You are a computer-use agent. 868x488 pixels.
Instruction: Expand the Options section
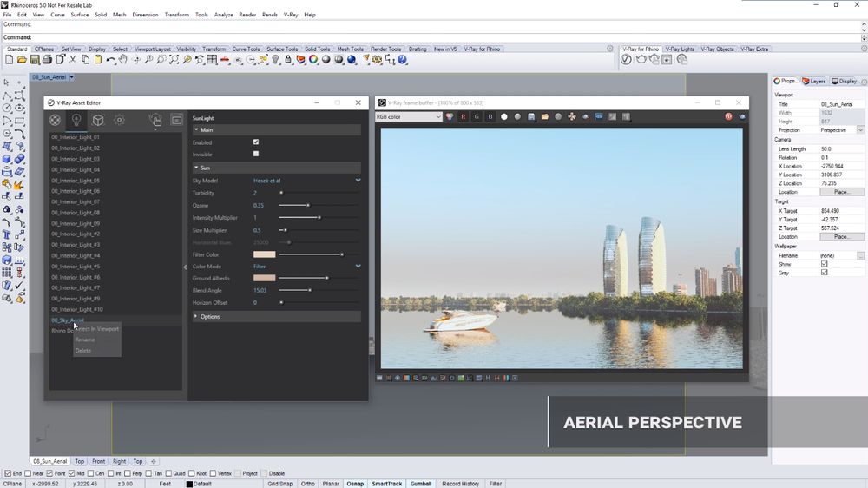coord(196,317)
